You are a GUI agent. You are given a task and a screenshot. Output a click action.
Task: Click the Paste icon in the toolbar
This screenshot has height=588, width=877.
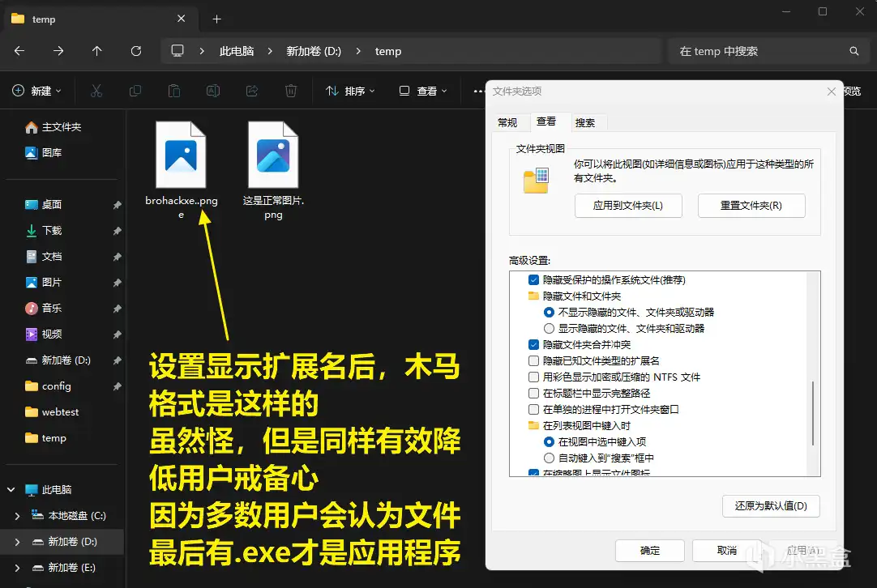click(x=174, y=91)
